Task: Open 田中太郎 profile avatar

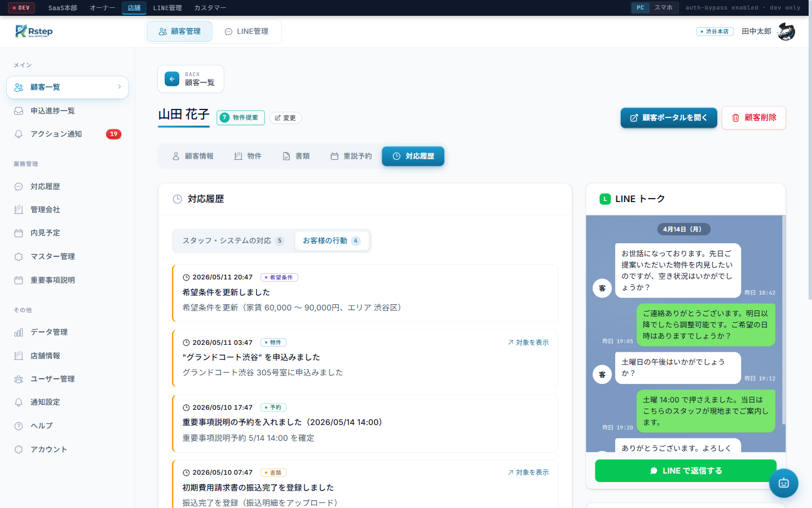Action: [786, 32]
